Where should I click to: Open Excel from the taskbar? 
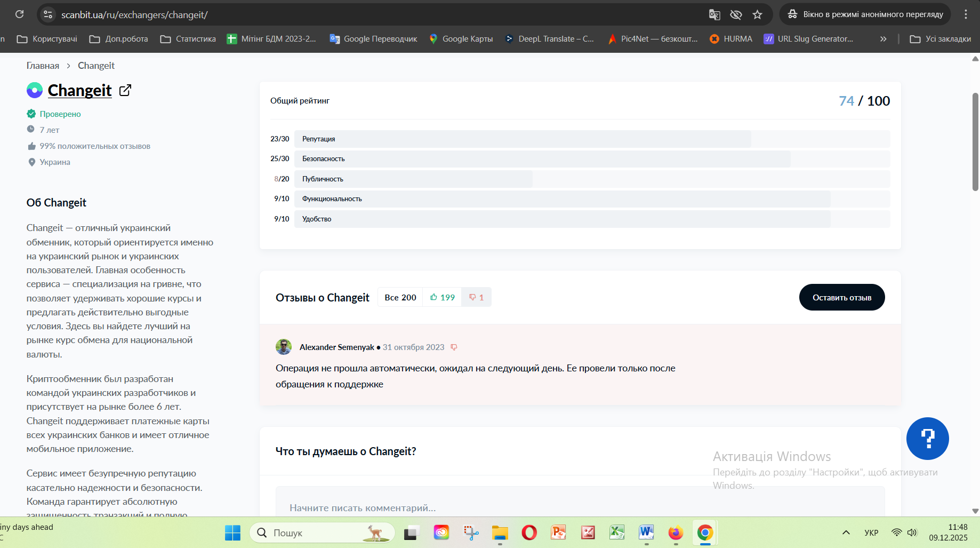[x=617, y=533]
